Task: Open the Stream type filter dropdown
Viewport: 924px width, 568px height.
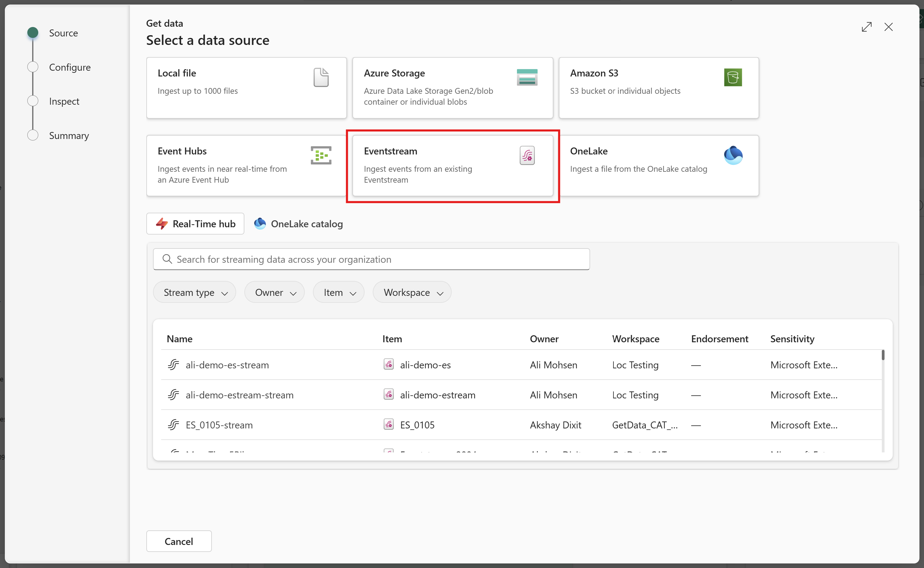Action: pyautogui.click(x=194, y=292)
